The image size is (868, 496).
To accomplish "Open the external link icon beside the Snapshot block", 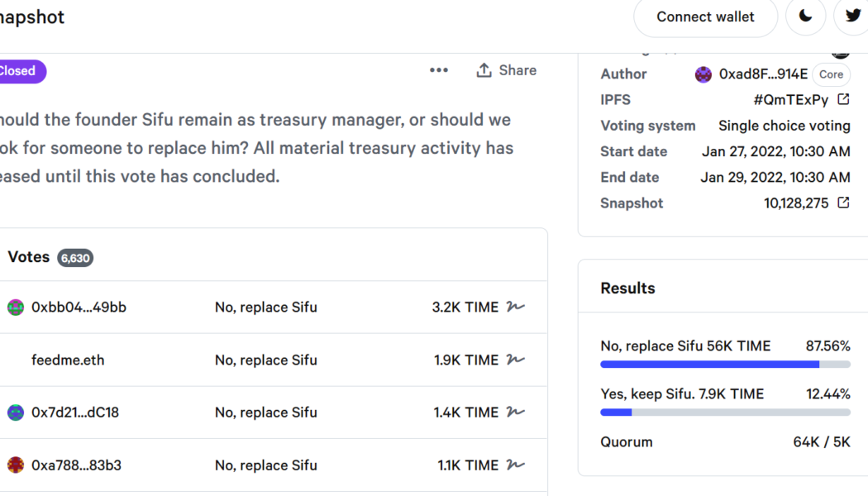I will pyautogui.click(x=843, y=202).
